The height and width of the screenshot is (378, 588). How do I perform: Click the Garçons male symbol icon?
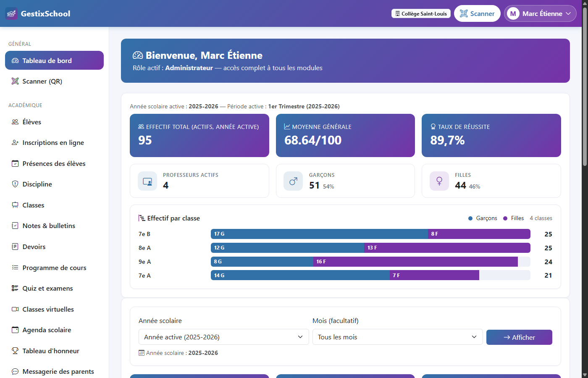[293, 181]
